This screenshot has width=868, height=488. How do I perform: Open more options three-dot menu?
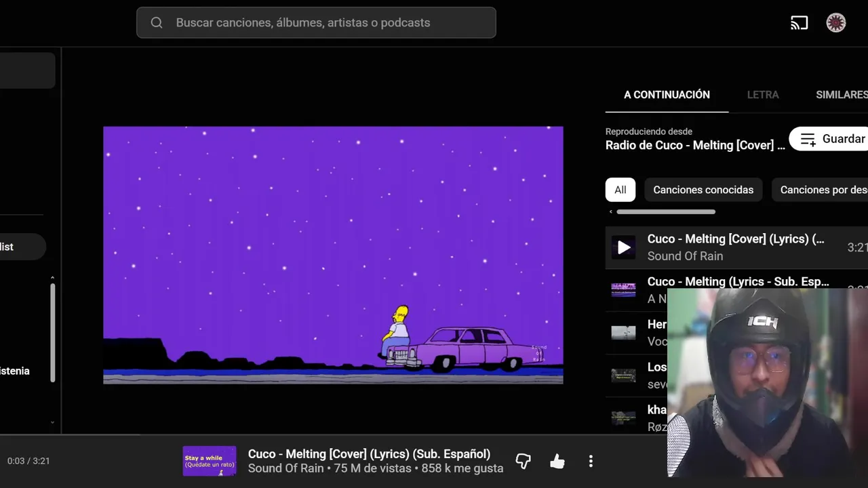tap(591, 462)
